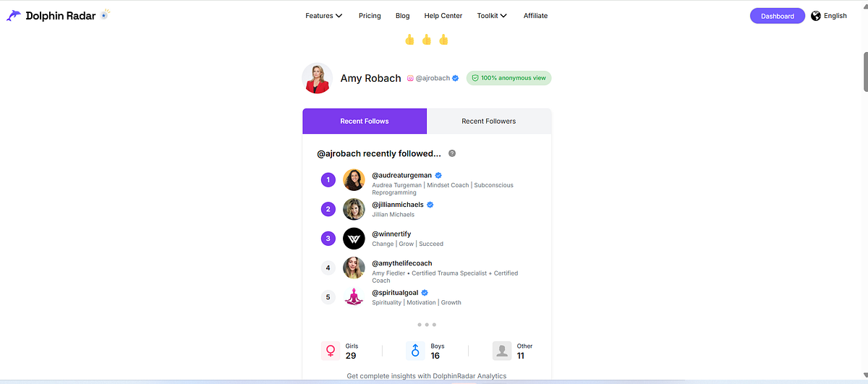Open the @audreaturgeman username link
This screenshot has width=868, height=384.
401,175
